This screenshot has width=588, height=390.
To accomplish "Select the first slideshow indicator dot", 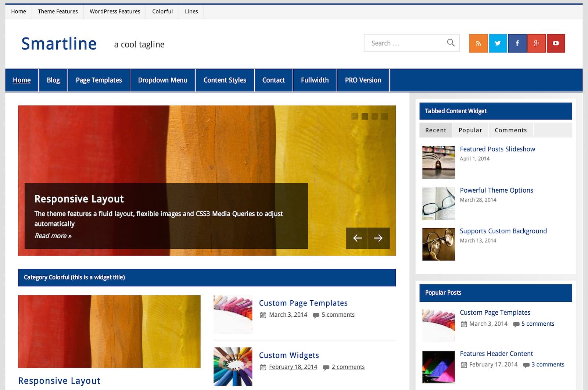I will 355,117.
